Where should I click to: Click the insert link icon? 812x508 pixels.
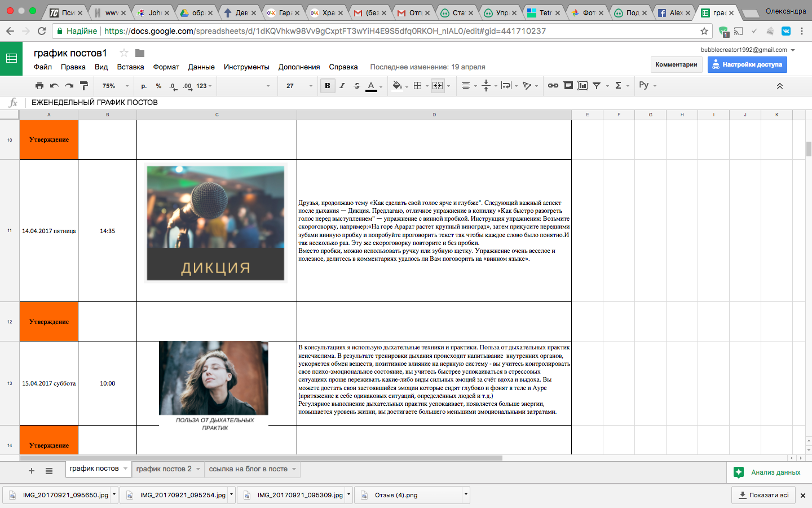point(553,86)
